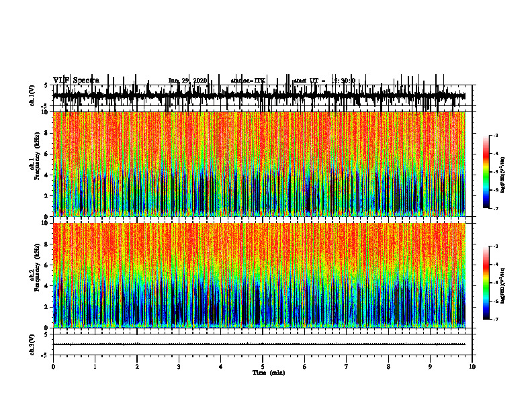
Task: Select the ch.1 voltage waveform trace
Action: 259,95
